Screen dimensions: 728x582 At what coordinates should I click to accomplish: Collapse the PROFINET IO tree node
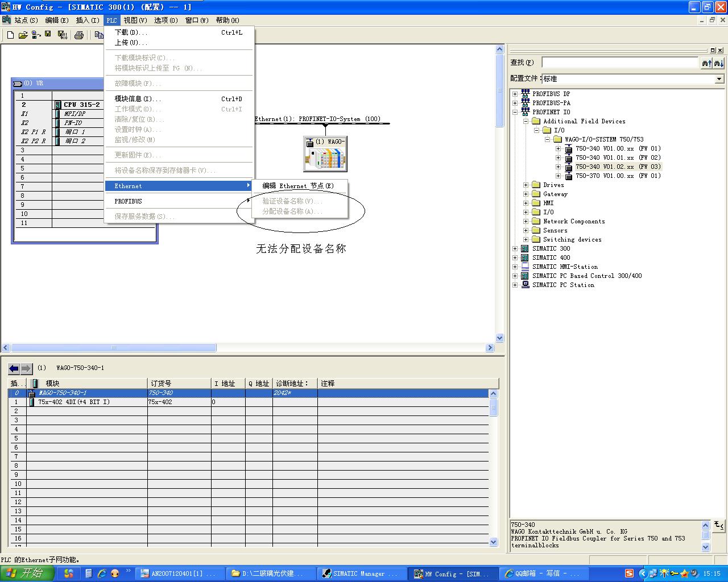coord(515,112)
